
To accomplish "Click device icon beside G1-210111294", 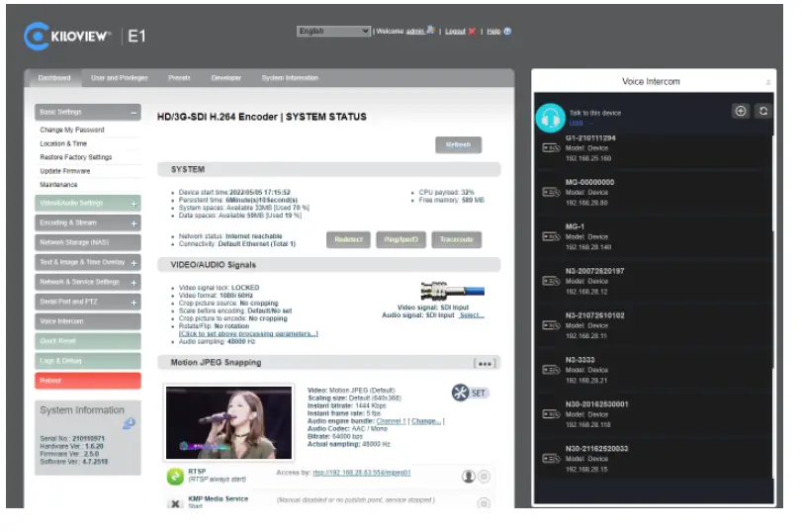I will (x=551, y=148).
